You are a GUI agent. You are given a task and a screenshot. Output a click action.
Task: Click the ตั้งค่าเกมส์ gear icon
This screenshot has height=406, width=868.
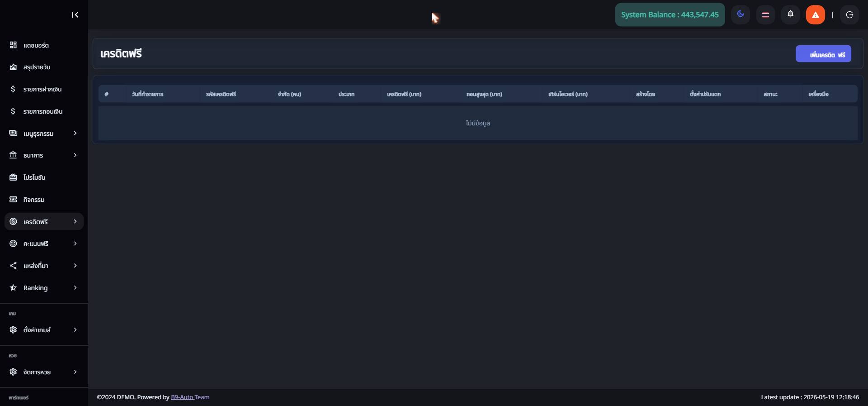(x=13, y=330)
